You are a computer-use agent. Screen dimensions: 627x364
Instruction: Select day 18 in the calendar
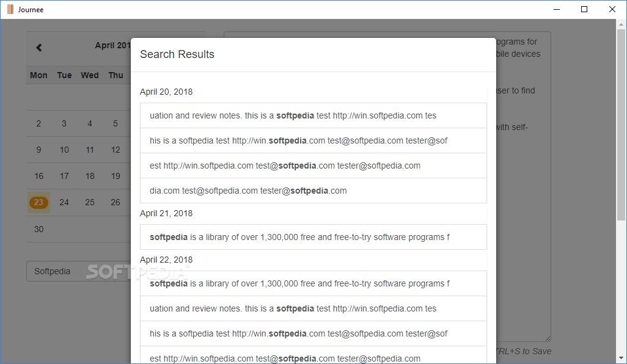point(90,177)
